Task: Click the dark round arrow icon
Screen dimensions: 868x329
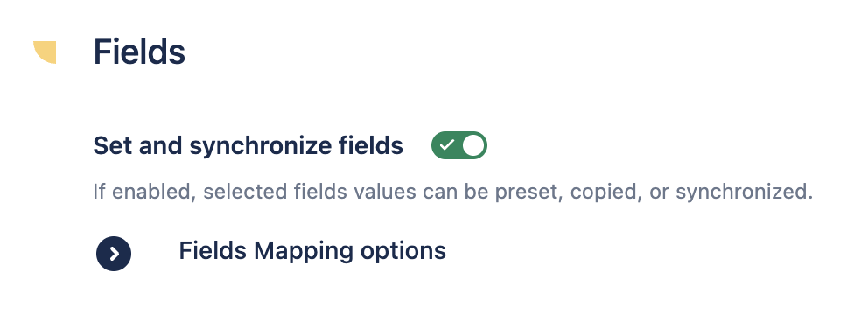Action: (x=114, y=254)
